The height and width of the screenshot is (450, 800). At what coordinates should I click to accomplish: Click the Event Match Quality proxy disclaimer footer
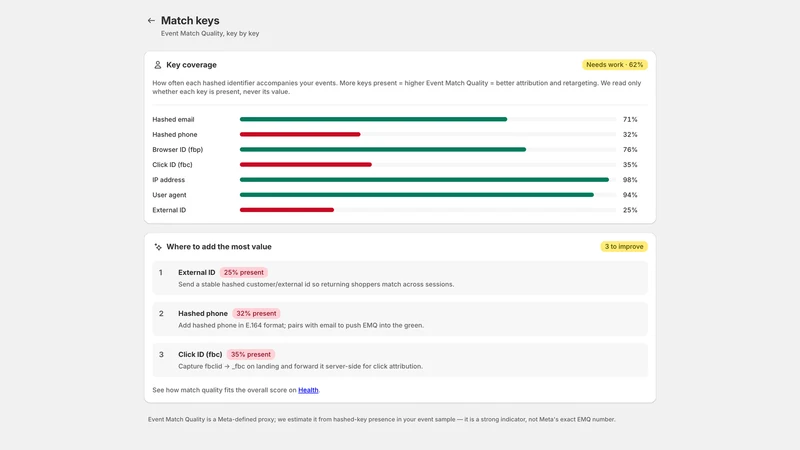pyautogui.click(x=382, y=419)
